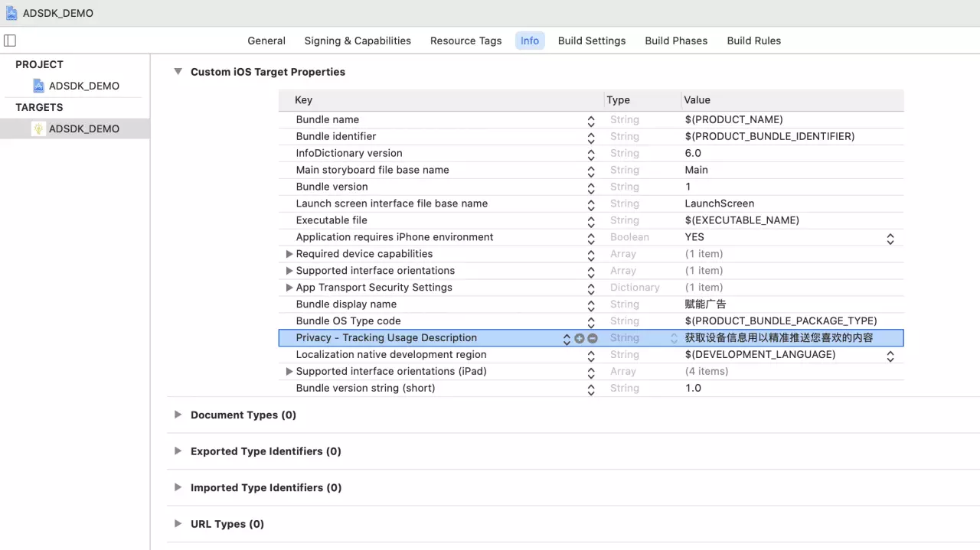
Task: Expand Required device capabilities array
Action: coord(289,254)
